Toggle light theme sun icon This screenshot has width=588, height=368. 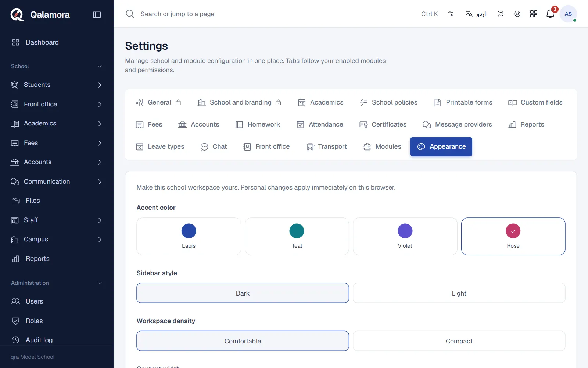[501, 14]
